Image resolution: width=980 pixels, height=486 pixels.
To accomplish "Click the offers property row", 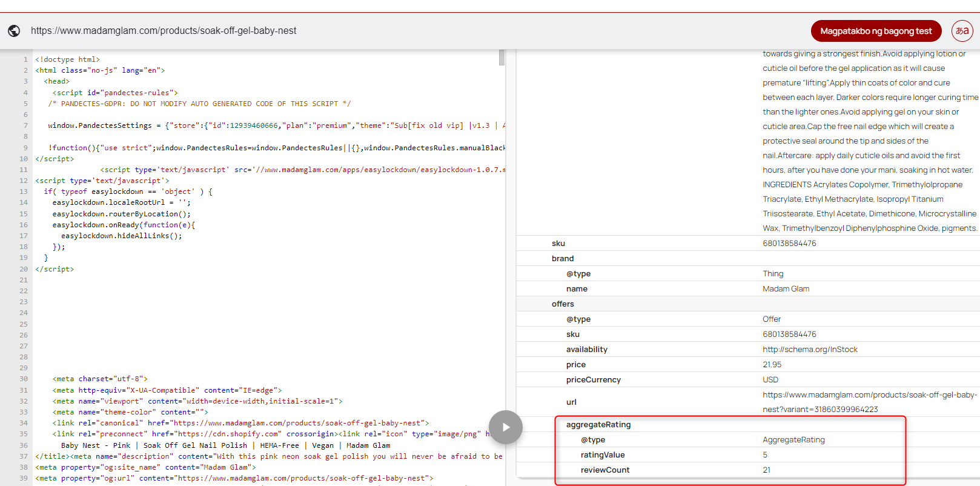I will [748, 304].
